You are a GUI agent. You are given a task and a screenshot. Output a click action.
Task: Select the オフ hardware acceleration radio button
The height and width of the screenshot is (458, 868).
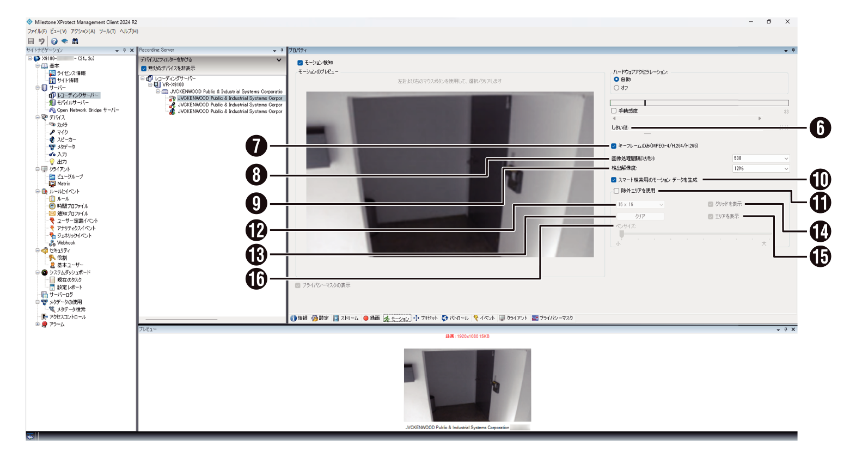[x=616, y=88]
